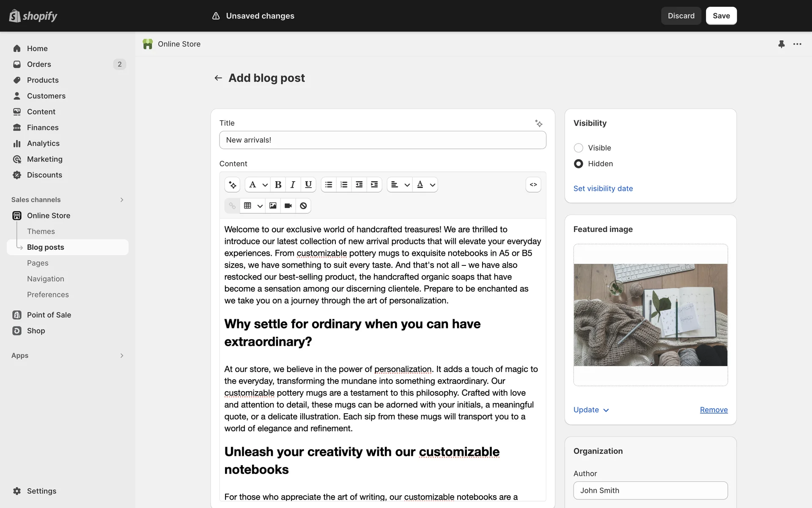812x508 pixels.
Task: Select the Visible radio option
Action: click(578, 148)
